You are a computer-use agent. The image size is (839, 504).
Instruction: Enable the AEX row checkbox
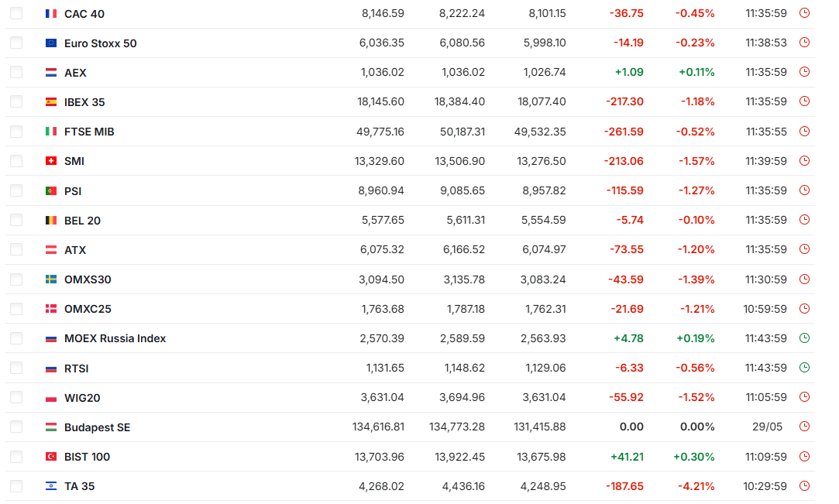click(x=16, y=72)
